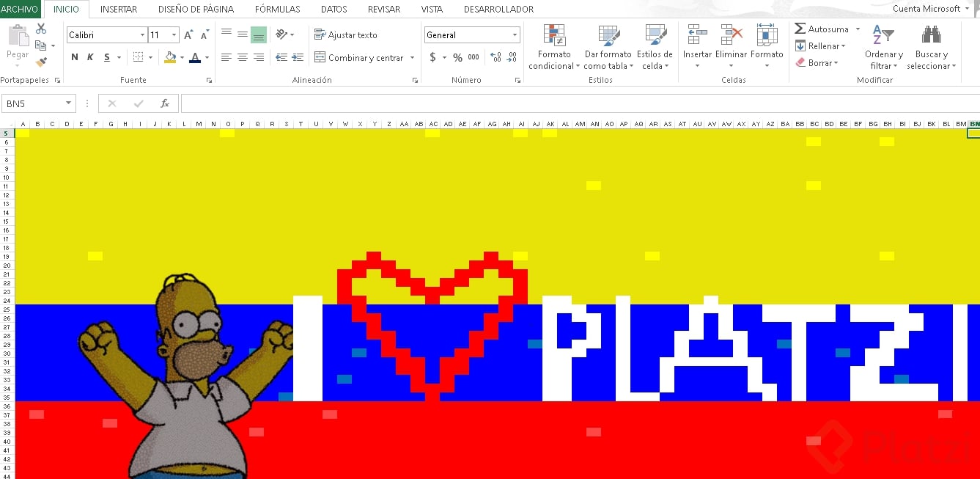Viewport: 980px width, 479px height.
Task: Open Cuenta Microsoft account menu
Action: (x=931, y=9)
